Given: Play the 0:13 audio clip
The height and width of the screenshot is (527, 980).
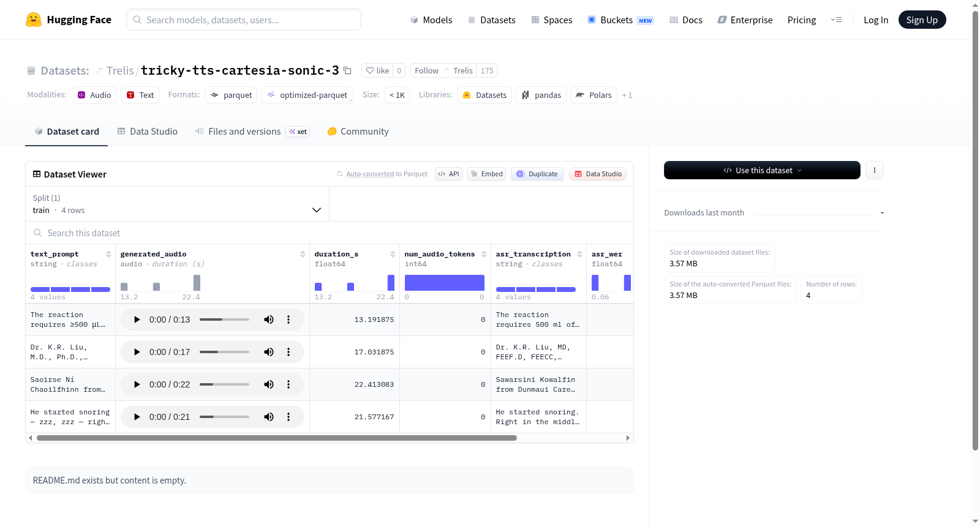Looking at the screenshot, I should pos(137,320).
